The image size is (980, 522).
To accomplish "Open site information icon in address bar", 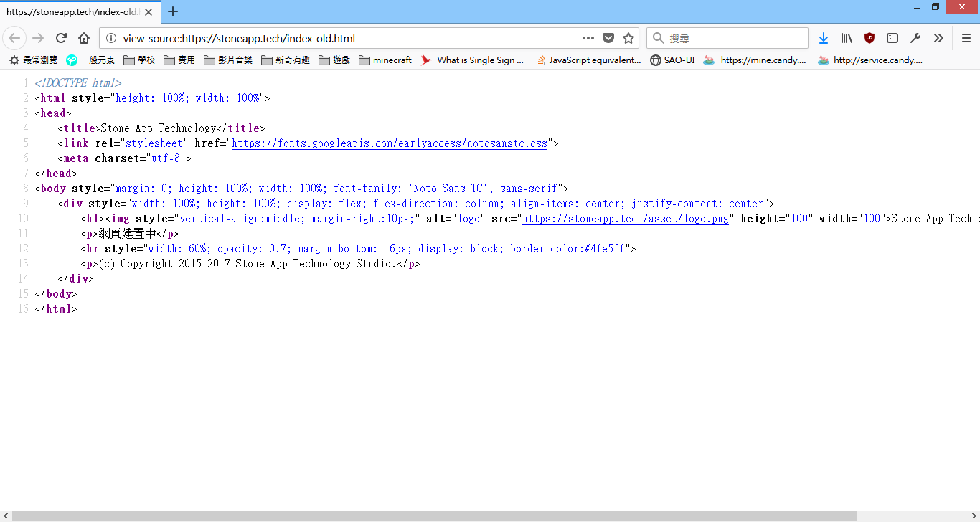I will tap(111, 38).
